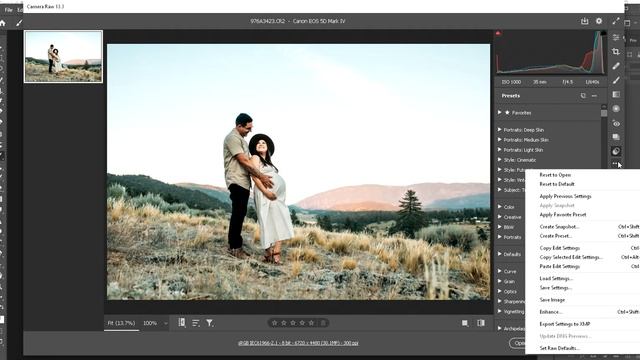Click the zoom-to-preview icon near before/after
Screen dimensions: 640x360
[x=465, y=323]
